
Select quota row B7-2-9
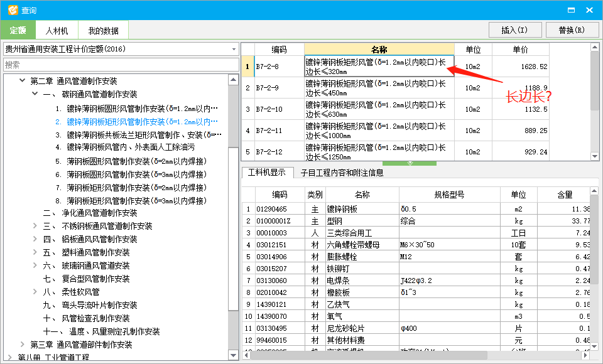395,88
